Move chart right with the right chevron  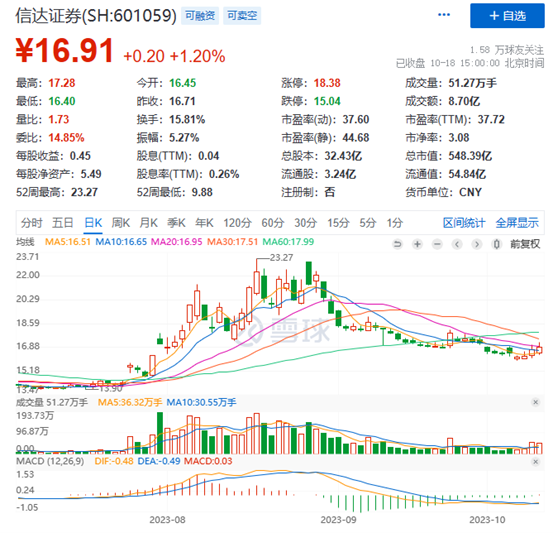(477, 244)
